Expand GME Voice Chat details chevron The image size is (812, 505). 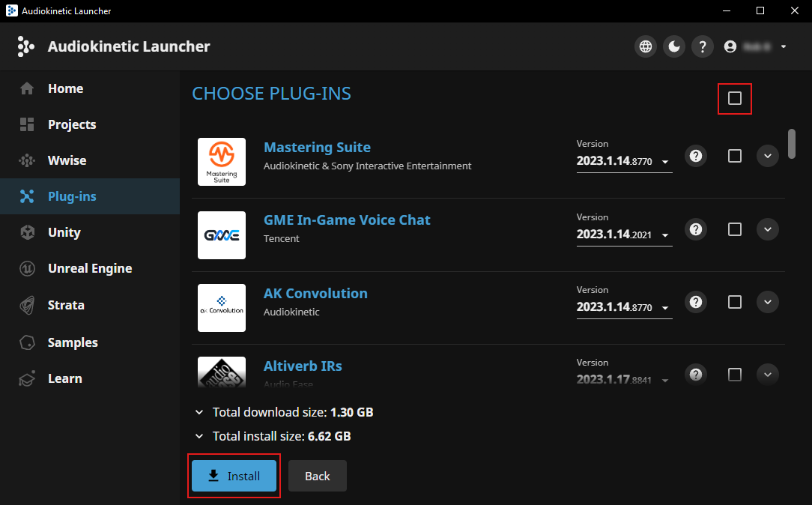(768, 229)
